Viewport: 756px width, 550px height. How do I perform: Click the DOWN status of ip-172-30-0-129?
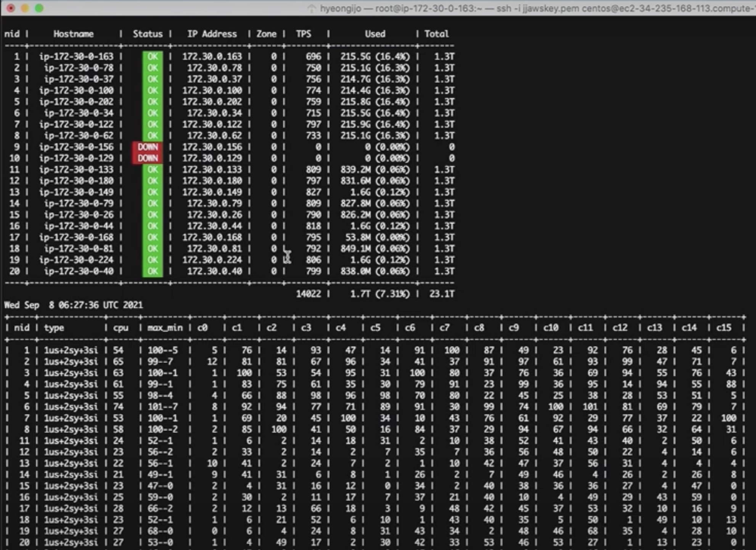(148, 158)
